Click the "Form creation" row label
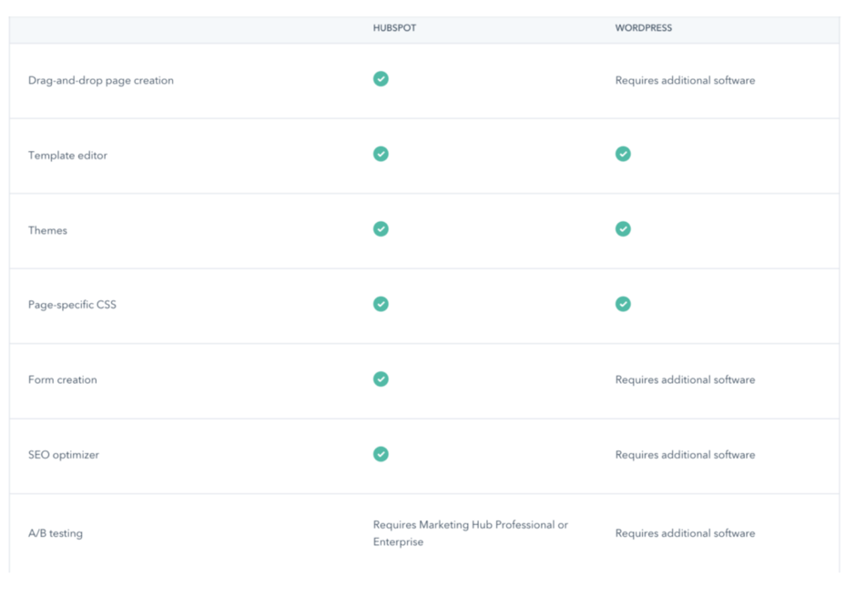 63,380
